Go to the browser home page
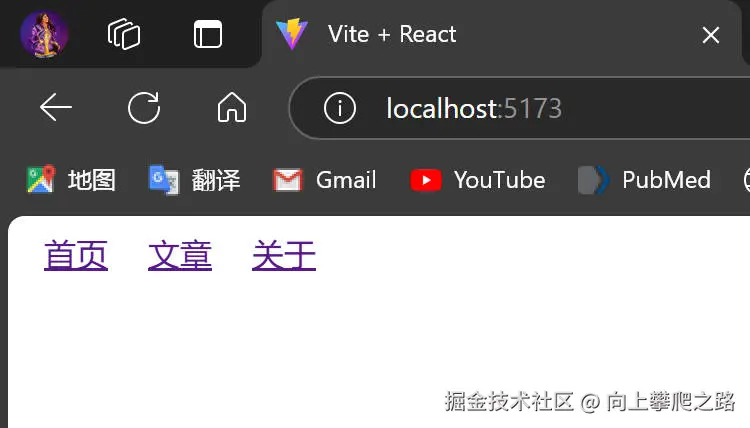 [232, 107]
